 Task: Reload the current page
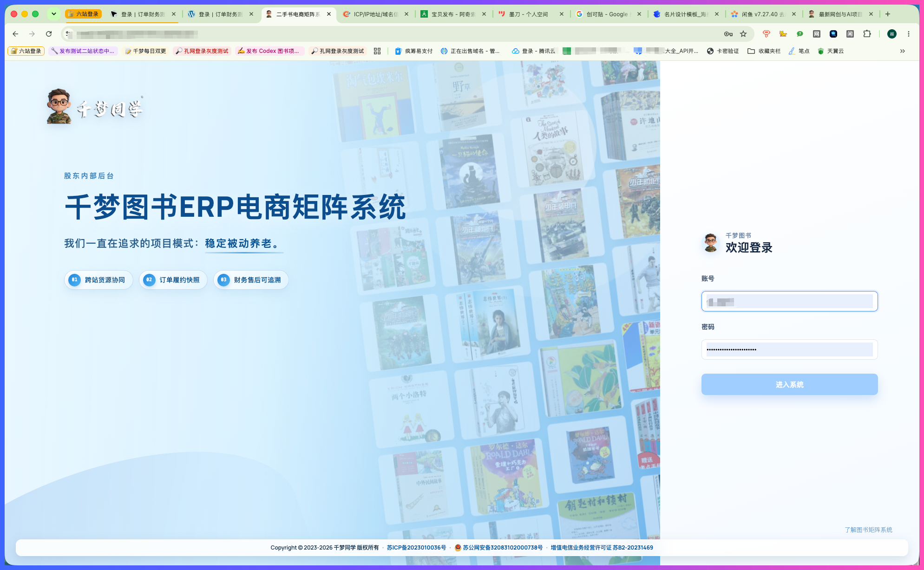tap(49, 34)
